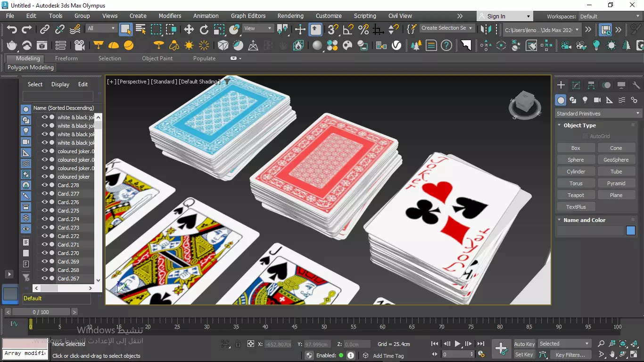Hide coloured joker using its eye icon
Screen dimensions: 644x362
coord(45,177)
